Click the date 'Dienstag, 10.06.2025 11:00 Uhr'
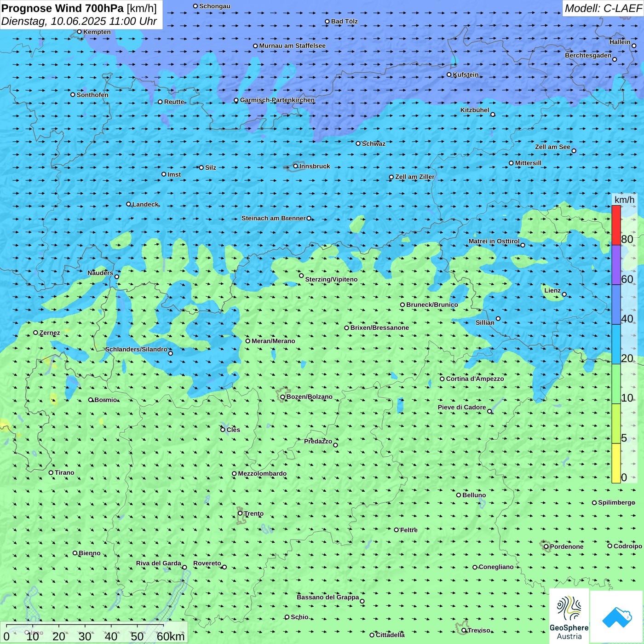The width and height of the screenshot is (644, 644). 79,21
